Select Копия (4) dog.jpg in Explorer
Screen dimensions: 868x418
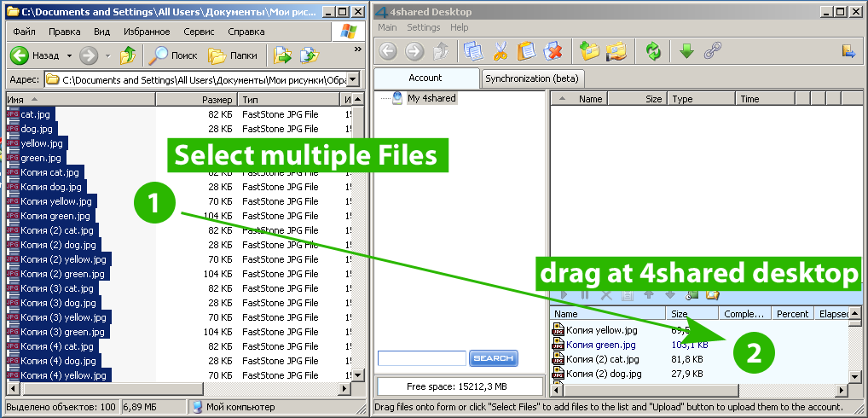click(x=58, y=361)
